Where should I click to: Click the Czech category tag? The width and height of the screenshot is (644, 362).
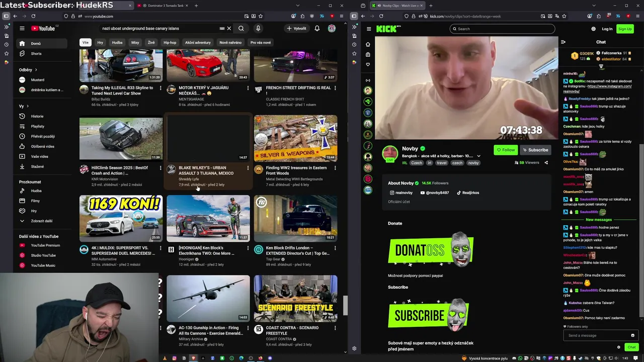pyautogui.click(x=417, y=163)
